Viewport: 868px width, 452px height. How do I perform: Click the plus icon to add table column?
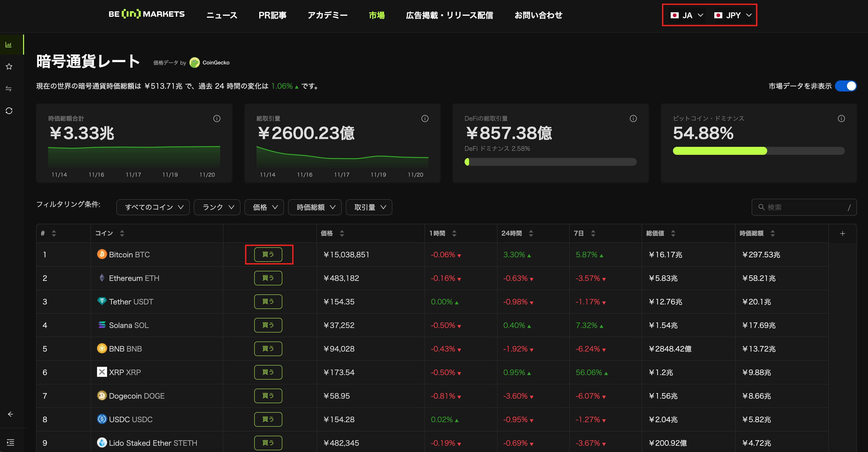coord(842,234)
